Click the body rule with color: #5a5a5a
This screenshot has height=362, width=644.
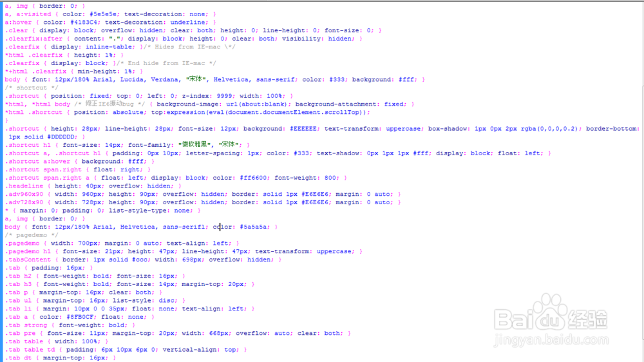(141, 227)
